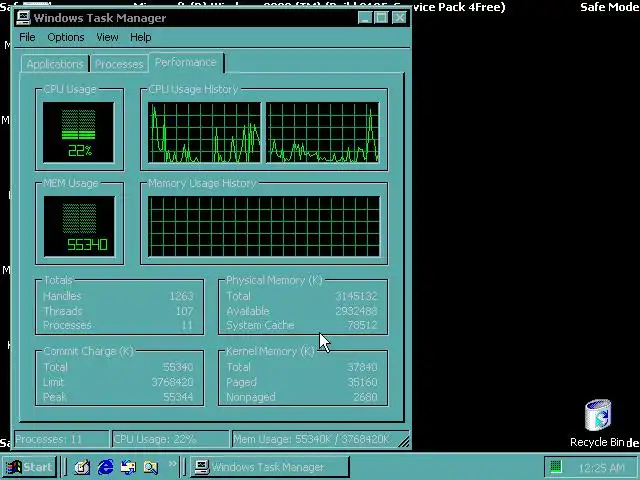640x480 pixels.
Task: Click Windows Task Manager taskbar button
Action: pyautogui.click(x=270, y=467)
